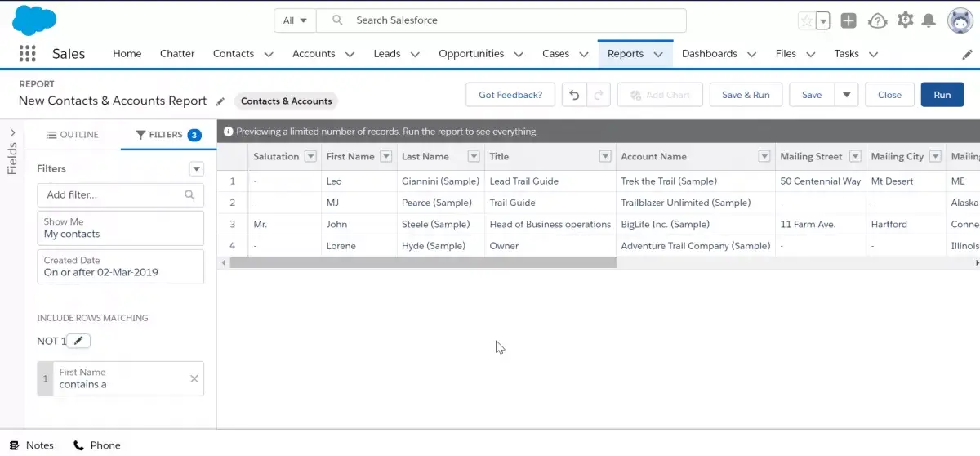Open the Save options dropdown arrow
Screen dimensions: 980x456
[x=847, y=95]
